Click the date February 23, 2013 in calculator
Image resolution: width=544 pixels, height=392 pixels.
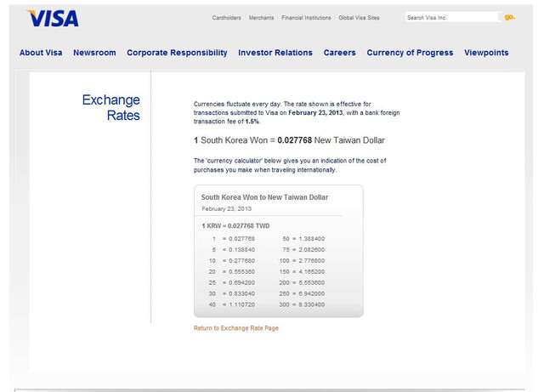click(227, 208)
